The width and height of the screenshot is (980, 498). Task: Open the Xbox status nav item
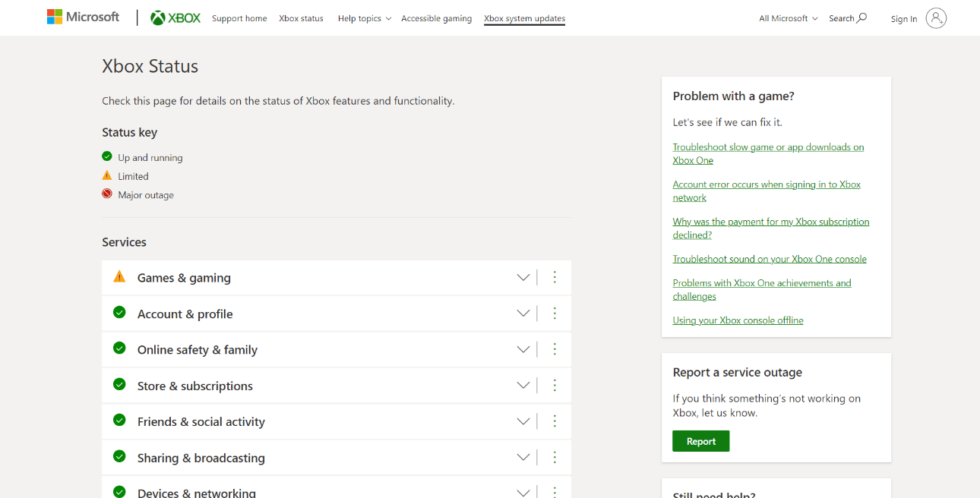(x=301, y=18)
